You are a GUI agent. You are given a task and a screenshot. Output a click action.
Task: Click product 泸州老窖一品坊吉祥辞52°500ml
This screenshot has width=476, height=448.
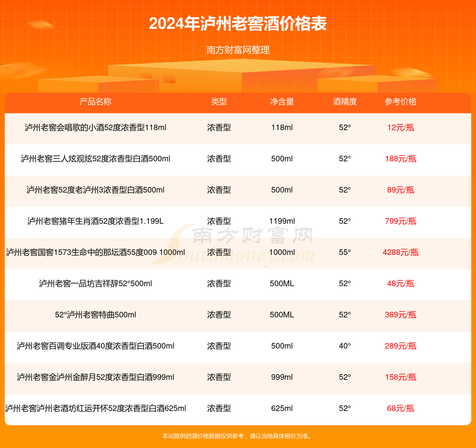(95, 284)
